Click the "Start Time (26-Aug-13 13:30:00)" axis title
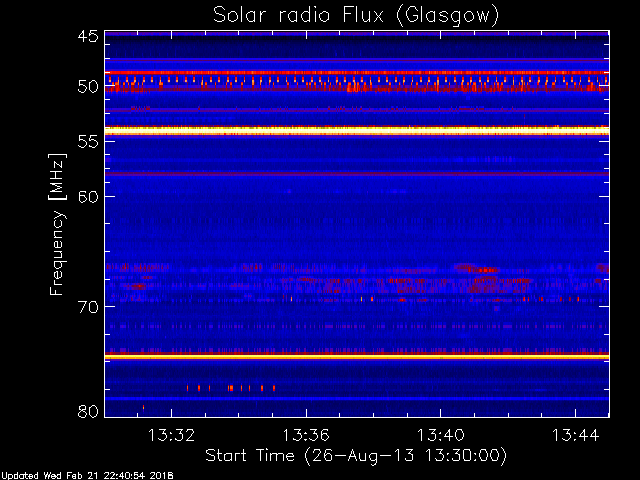This screenshot has height=480, width=640. pos(356,456)
